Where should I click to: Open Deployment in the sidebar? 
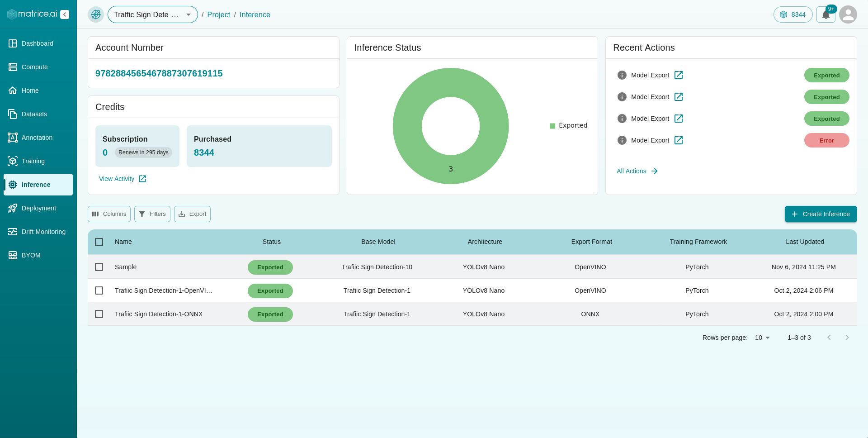coord(38,208)
